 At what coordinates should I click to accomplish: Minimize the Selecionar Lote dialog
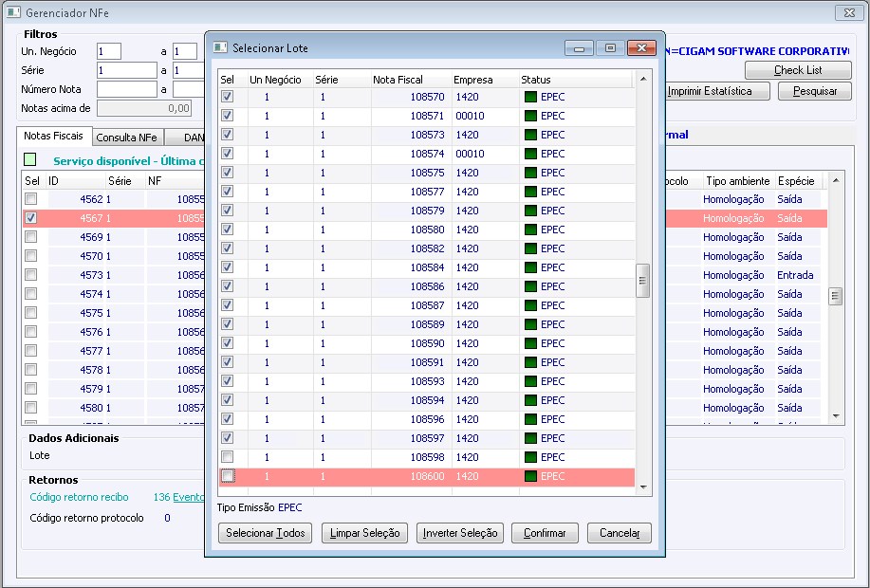click(579, 47)
